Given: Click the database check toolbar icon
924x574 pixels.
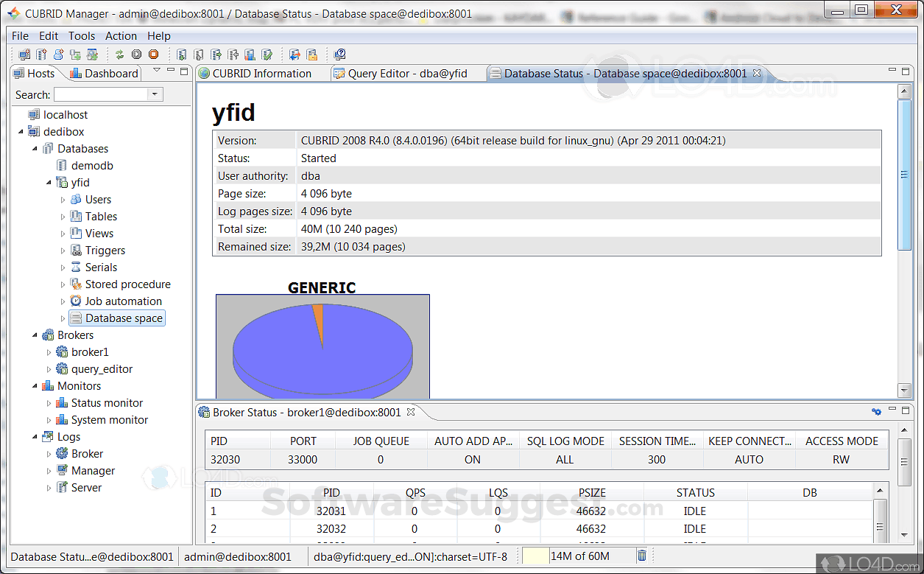Looking at the screenshot, I should [267, 55].
